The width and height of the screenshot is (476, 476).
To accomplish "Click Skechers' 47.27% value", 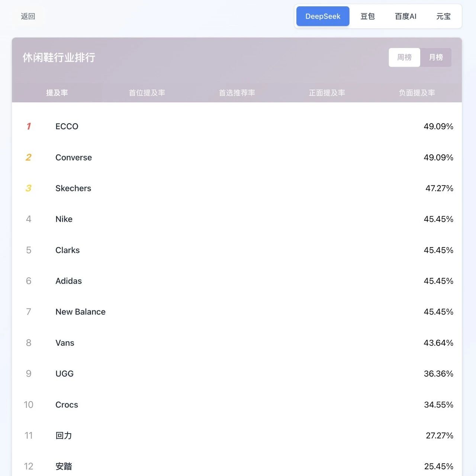I will point(439,188).
